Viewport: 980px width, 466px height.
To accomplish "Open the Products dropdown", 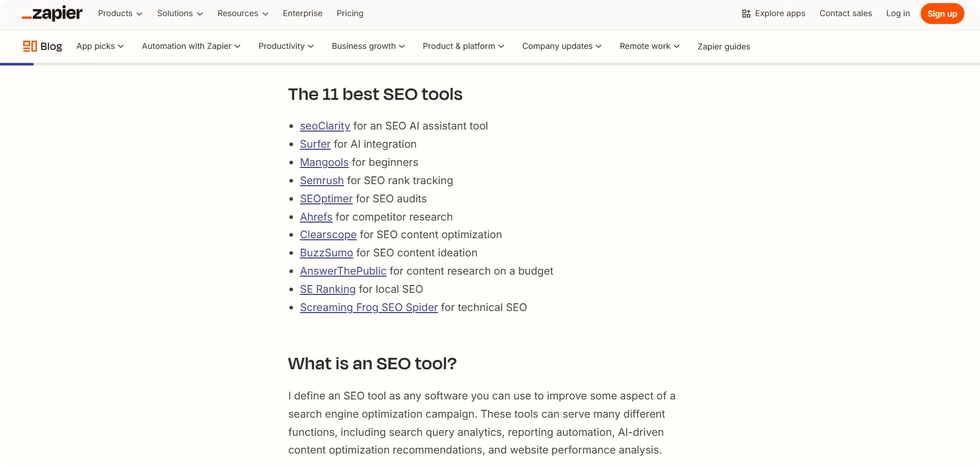I will coord(120,14).
